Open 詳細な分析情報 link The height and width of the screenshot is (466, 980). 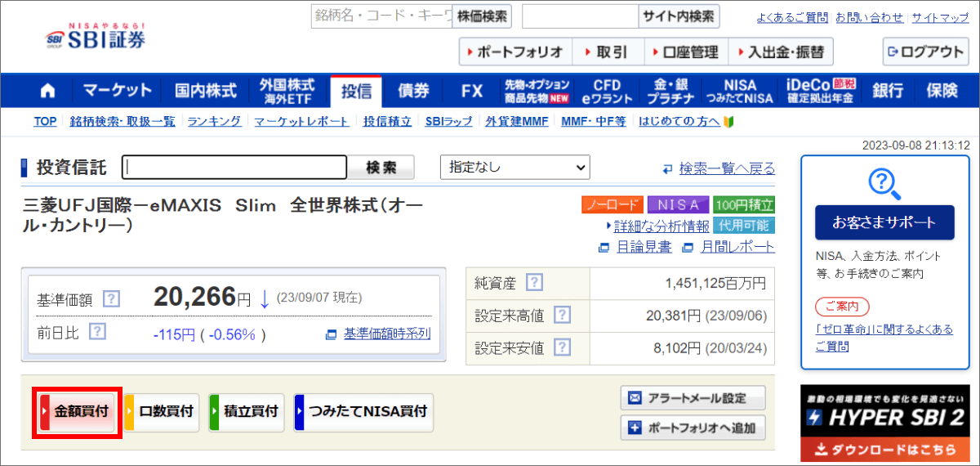(661, 226)
